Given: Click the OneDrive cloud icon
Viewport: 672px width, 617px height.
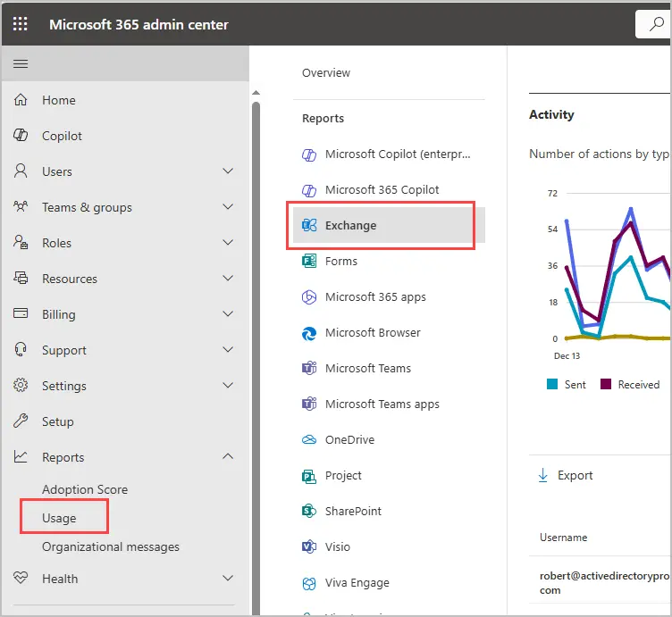Looking at the screenshot, I should click(309, 439).
